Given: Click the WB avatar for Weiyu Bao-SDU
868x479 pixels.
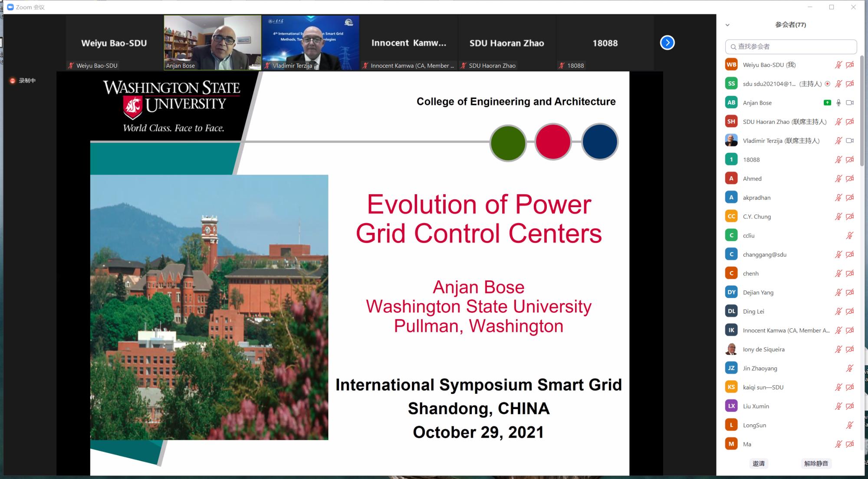Looking at the screenshot, I should click(731, 65).
